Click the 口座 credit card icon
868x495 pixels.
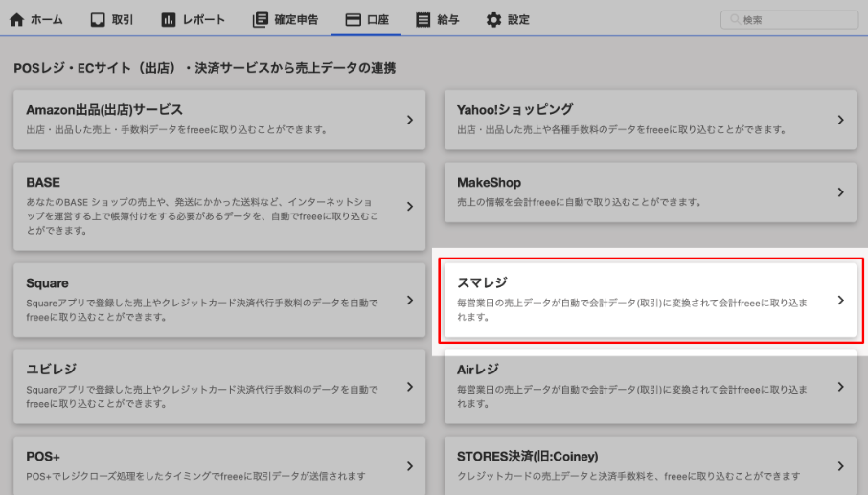coord(353,19)
